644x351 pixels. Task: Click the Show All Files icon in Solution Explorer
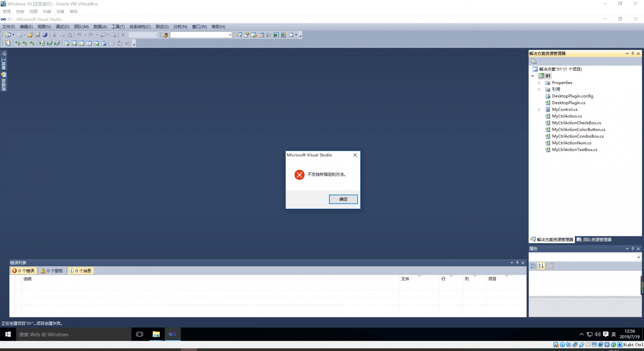click(534, 61)
